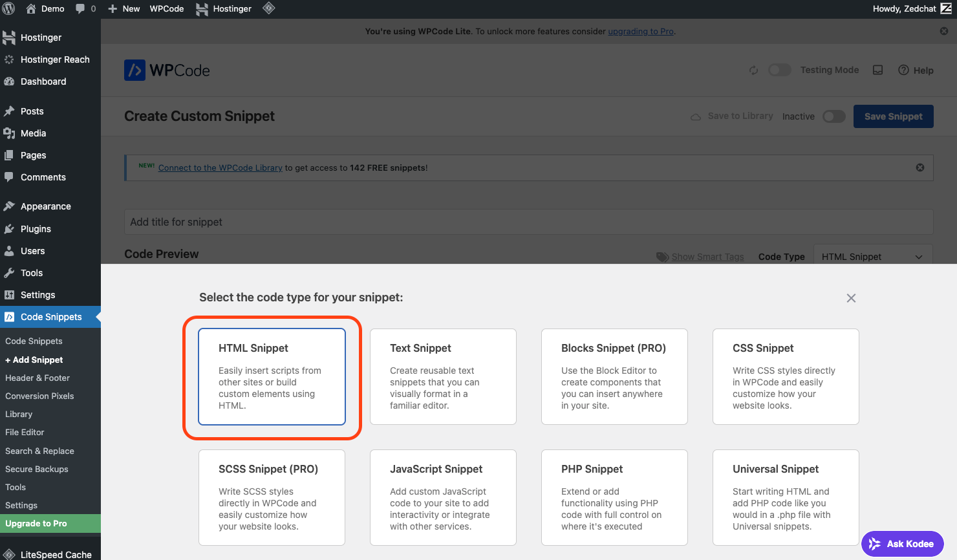Open the Code Type dropdown
957x560 pixels.
[x=872, y=256]
